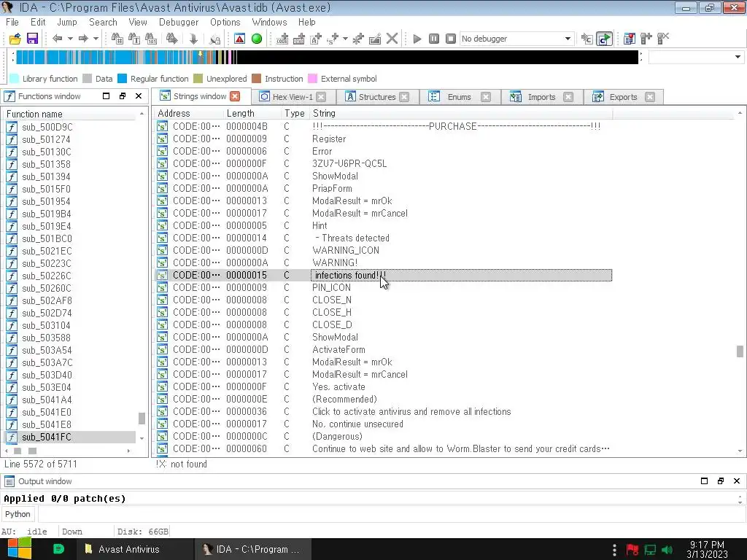This screenshot has height=560, width=747.
Task: Select the PriapForm string row
Action: click(x=384, y=189)
